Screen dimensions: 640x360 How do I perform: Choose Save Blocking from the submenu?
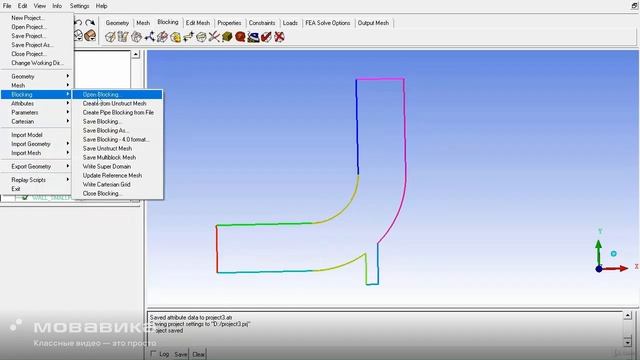point(118,121)
